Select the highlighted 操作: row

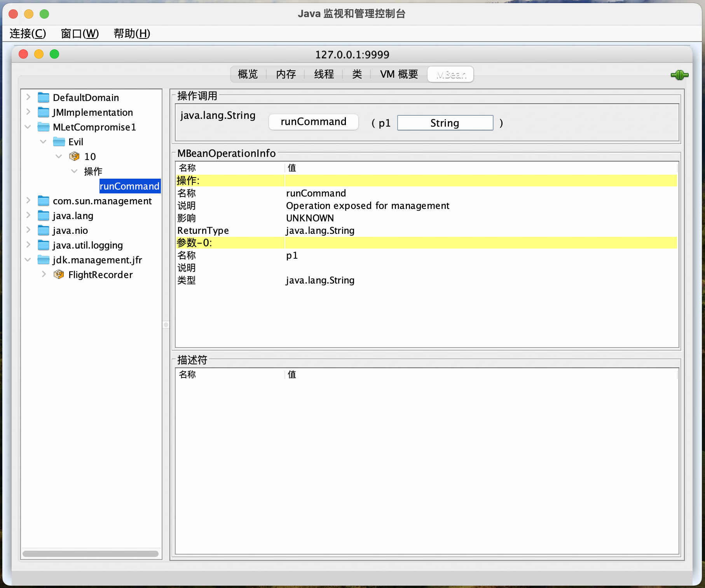tap(426, 181)
